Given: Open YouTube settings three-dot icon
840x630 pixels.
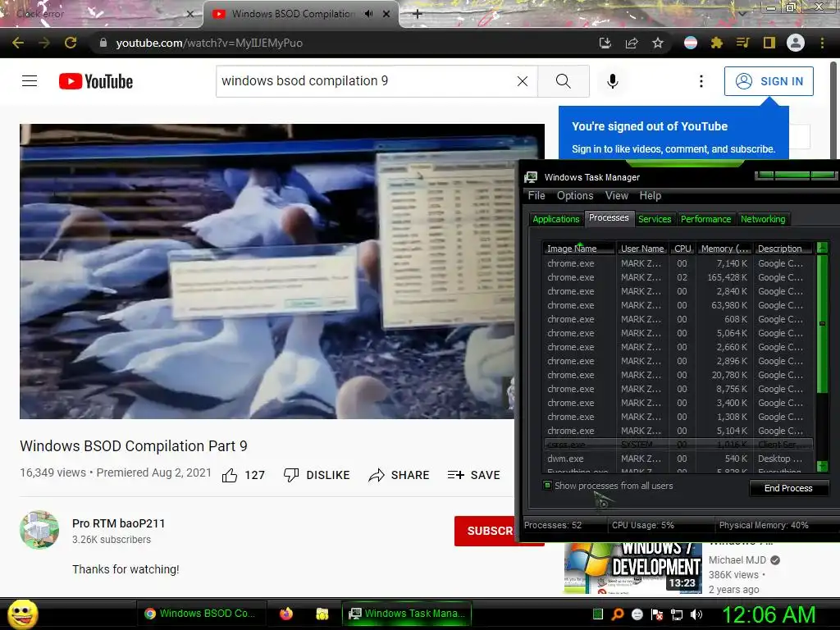Looking at the screenshot, I should (x=701, y=81).
